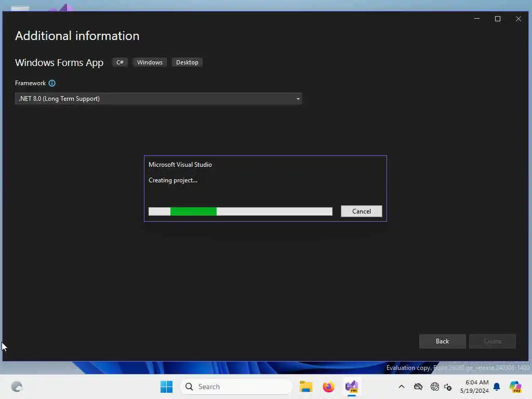Click the Creating project progress bar
This screenshot has height=399, width=532.
pyautogui.click(x=240, y=211)
